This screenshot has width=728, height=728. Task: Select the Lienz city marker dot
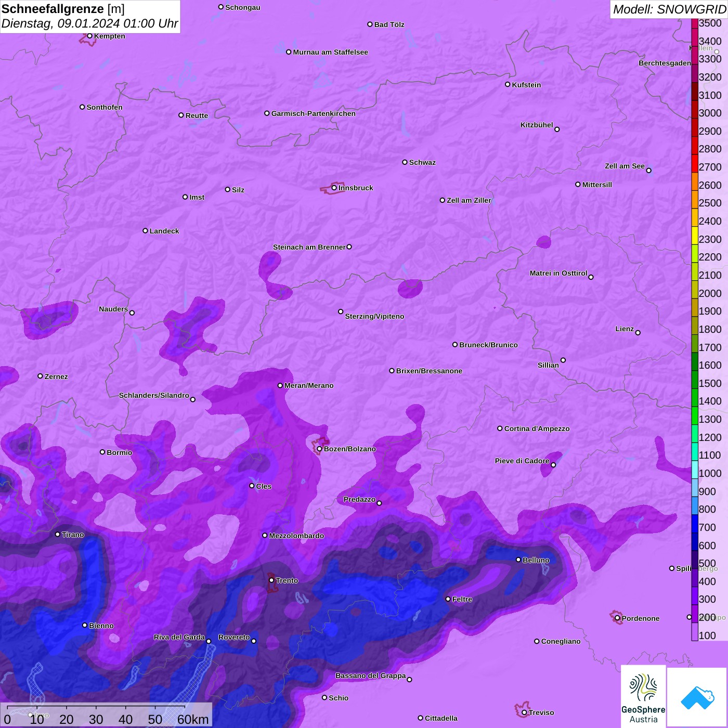638,333
